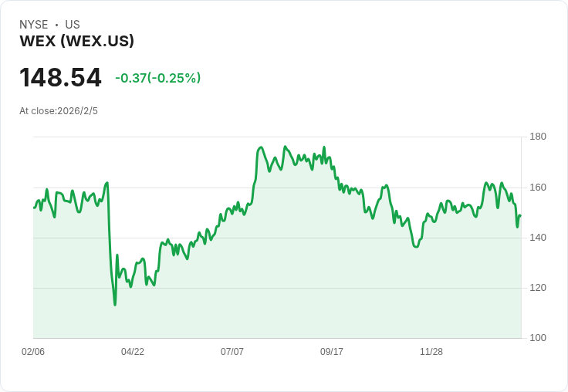568x392 pixels.
Task: Click the 140 price axis label
Action: [538, 238]
